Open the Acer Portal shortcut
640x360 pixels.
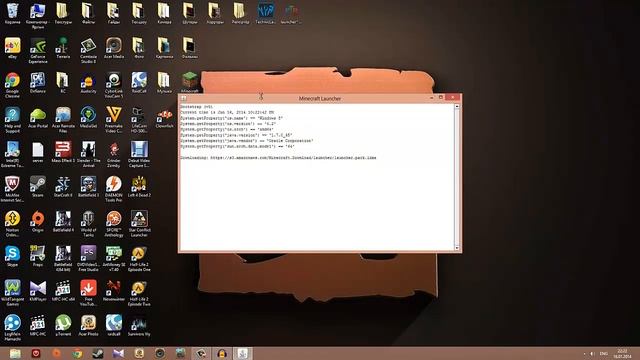coord(38,118)
